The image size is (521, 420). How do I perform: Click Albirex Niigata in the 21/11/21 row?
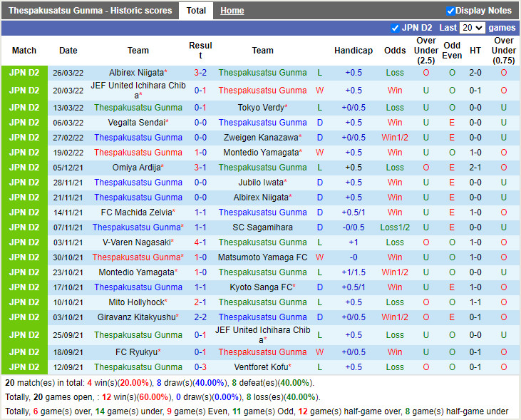261,198
